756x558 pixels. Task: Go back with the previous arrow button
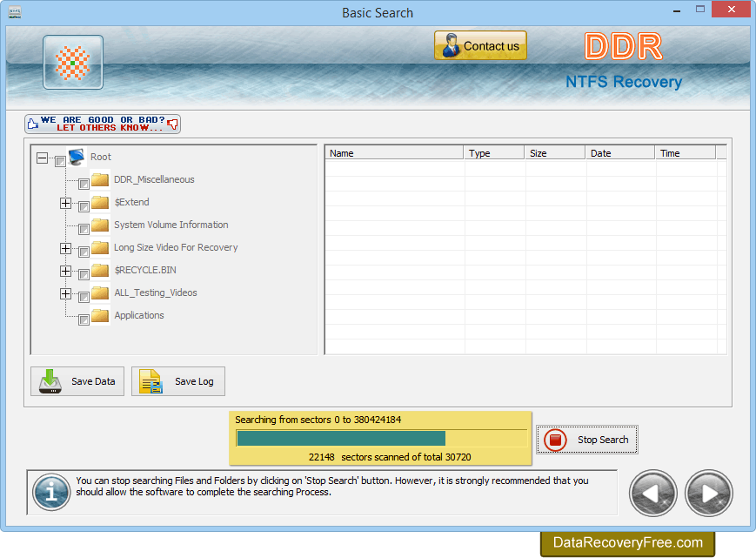tap(652, 494)
